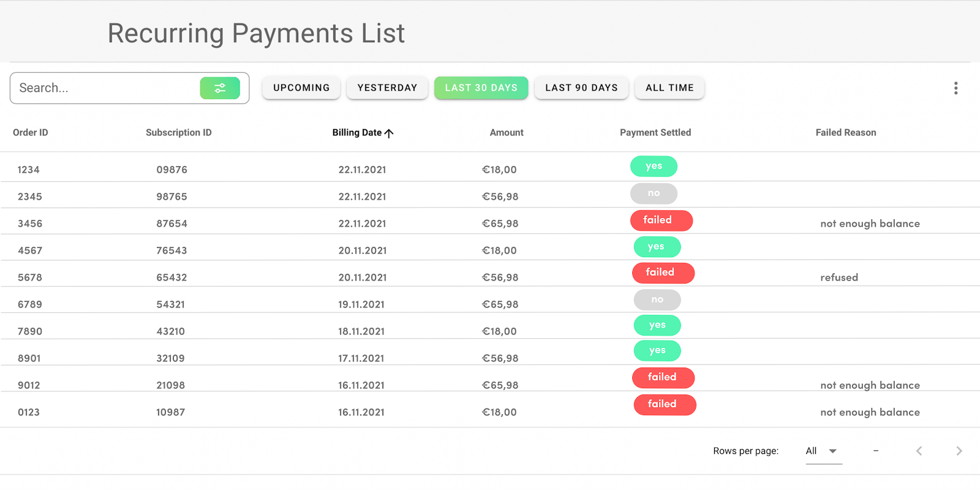Click billing date 18.11.2021
Screen dimensions: 980x490
tap(361, 331)
